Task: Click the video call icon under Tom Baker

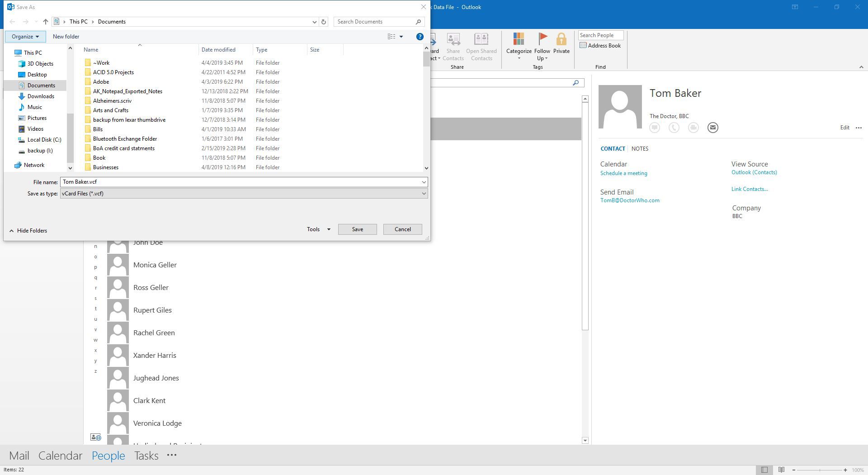Action: pyautogui.click(x=693, y=128)
